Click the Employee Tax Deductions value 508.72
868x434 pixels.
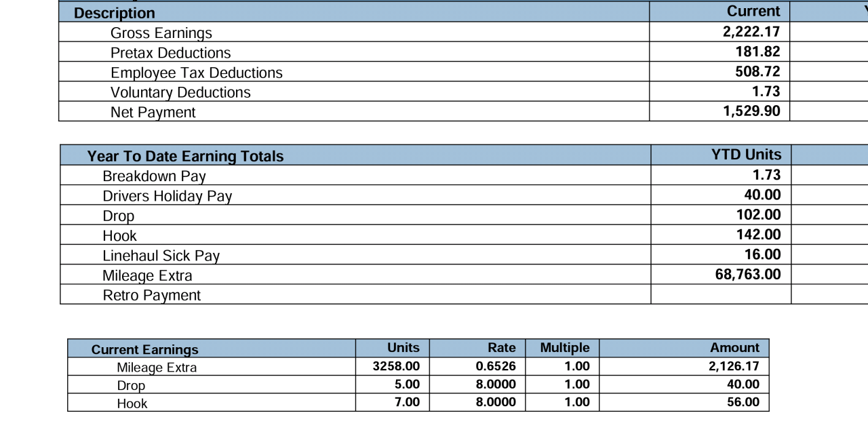point(757,72)
